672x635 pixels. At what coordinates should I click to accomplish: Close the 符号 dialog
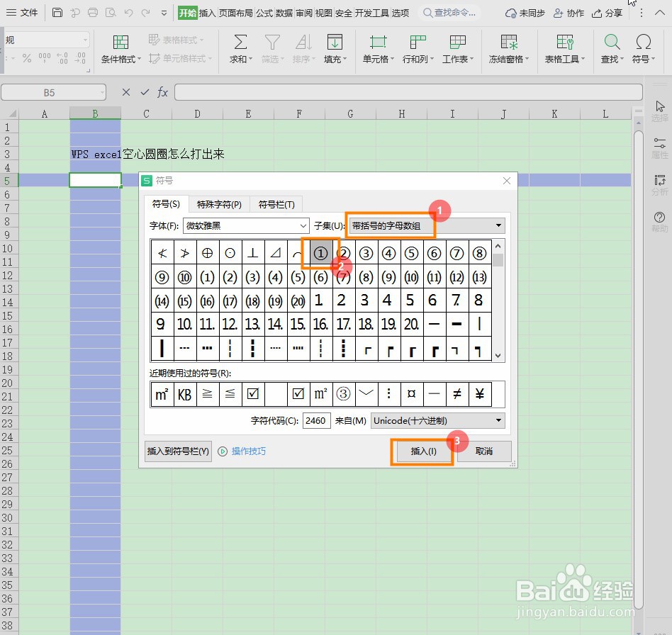507,181
